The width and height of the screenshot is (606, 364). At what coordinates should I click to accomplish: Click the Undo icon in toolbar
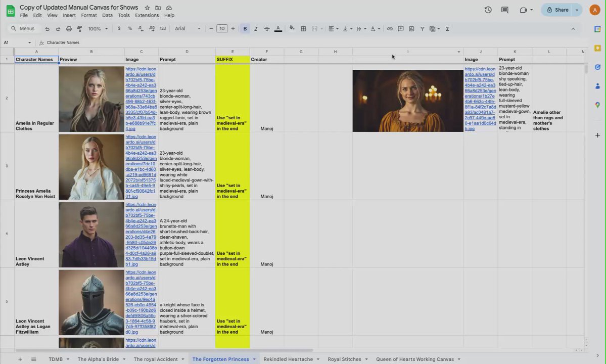point(48,29)
